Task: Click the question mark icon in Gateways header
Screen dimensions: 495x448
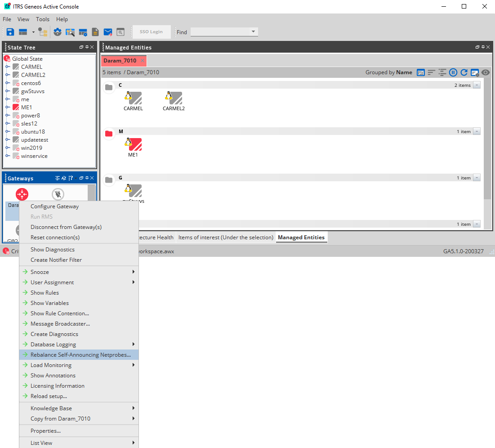Action: point(71,178)
